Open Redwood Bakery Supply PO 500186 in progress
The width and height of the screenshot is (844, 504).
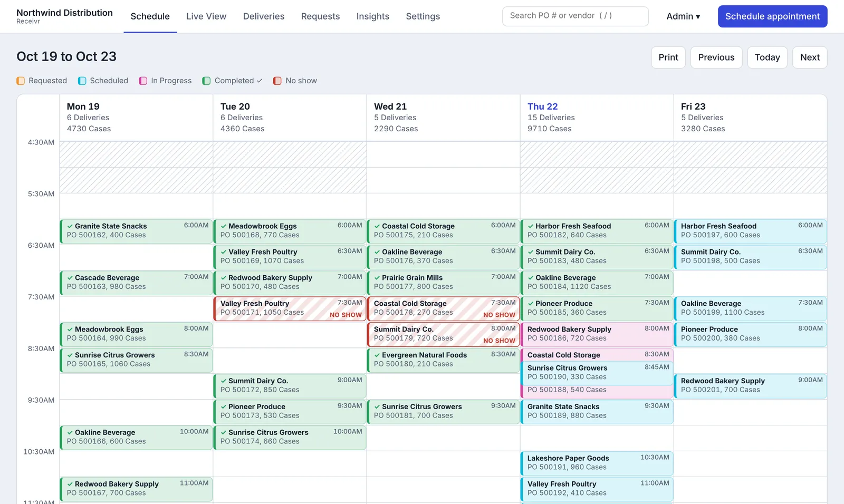click(x=597, y=335)
